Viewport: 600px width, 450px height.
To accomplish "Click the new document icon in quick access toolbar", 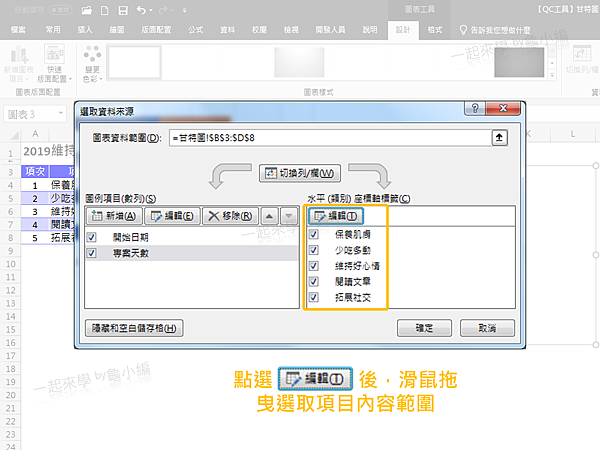I will [x=104, y=10].
